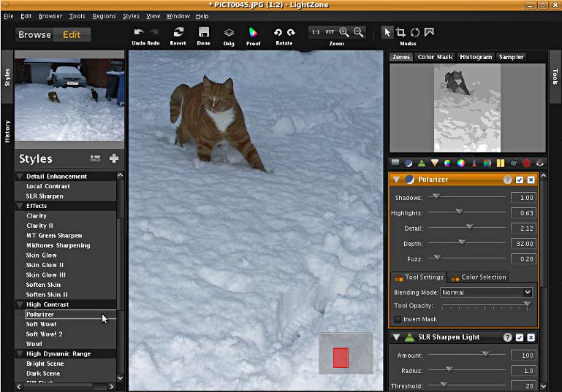
Task: Collapse the High Contrast styles group
Action: [x=19, y=304]
